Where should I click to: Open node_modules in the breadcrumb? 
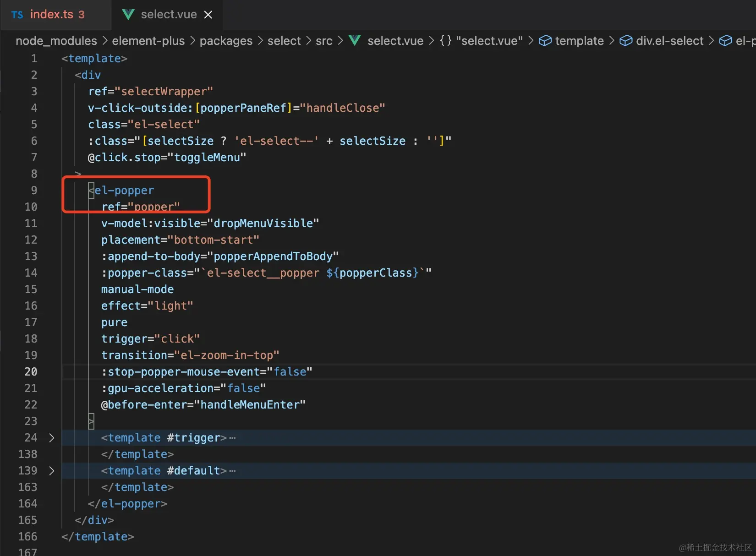pyautogui.click(x=56, y=41)
